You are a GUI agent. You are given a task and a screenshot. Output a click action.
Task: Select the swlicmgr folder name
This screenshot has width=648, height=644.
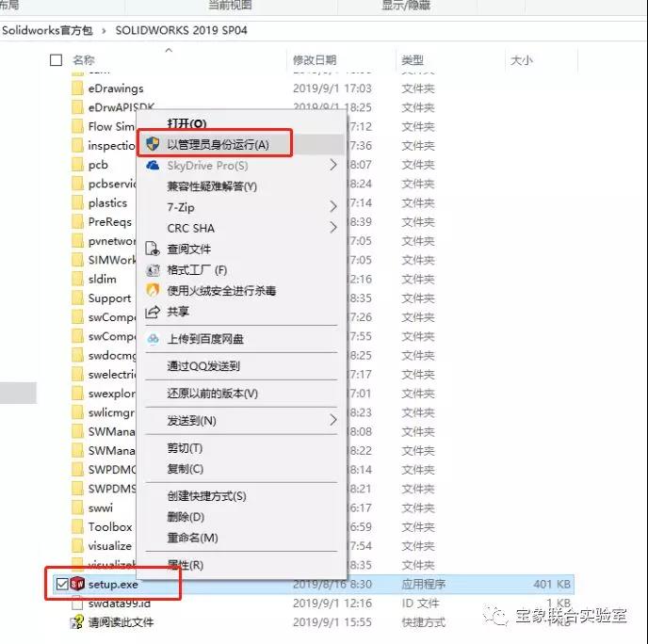(111, 412)
